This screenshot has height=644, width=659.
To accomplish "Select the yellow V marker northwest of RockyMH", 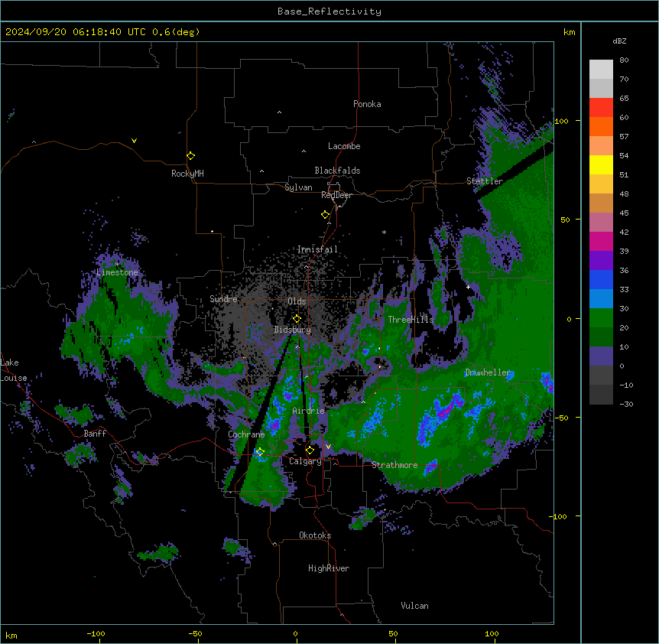I will click(134, 141).
